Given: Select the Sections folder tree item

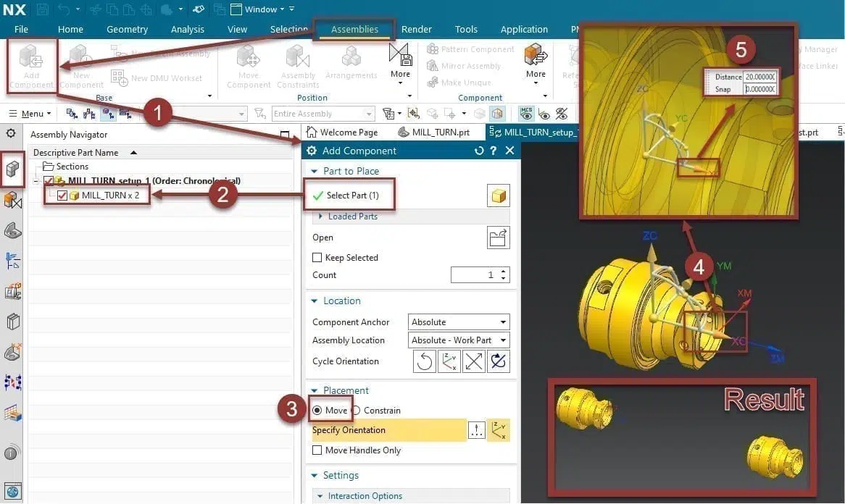Looking at the screenshot, I should (x=72, y=167).
